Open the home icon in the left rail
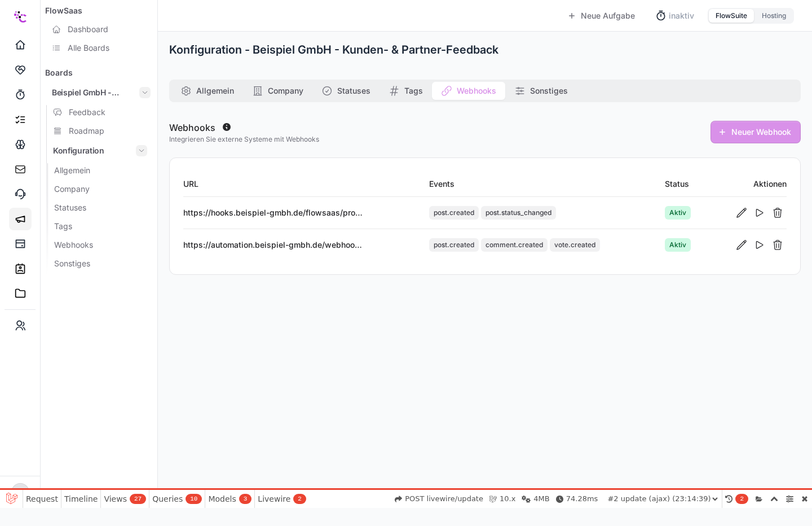 click(20, 45)
